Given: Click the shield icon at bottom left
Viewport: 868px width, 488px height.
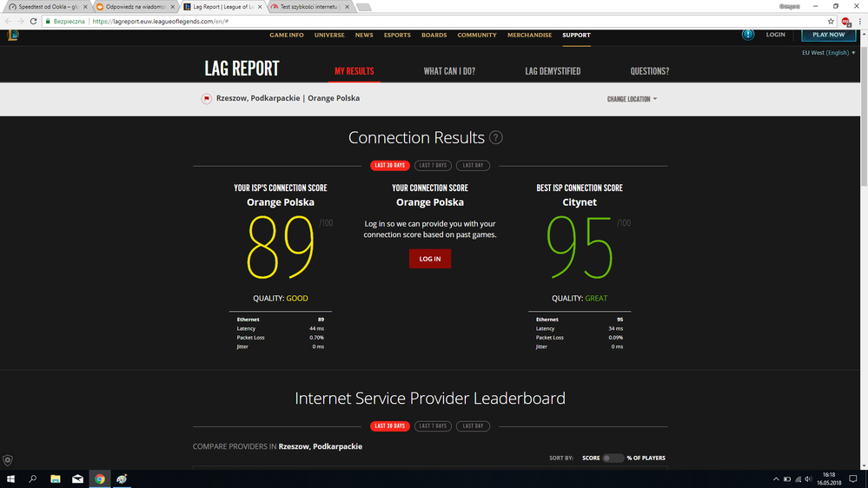Looking at the screenshot, I should tap(8, 460).
